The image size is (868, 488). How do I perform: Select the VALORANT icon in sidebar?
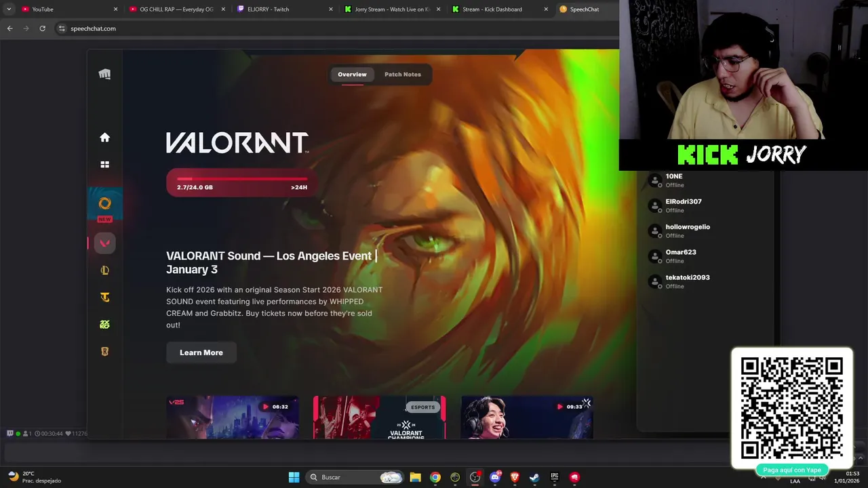(104, 243)
